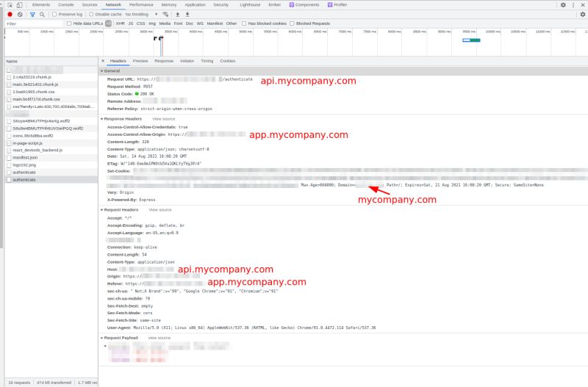Import HAR file upload arrow
The width and height of the screenshot is (588, 387).
click(x=178, y=14)
